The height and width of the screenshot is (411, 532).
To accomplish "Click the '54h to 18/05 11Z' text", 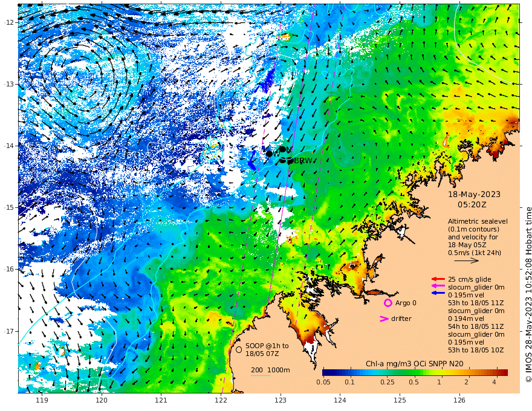I will [x=476, y=326].
